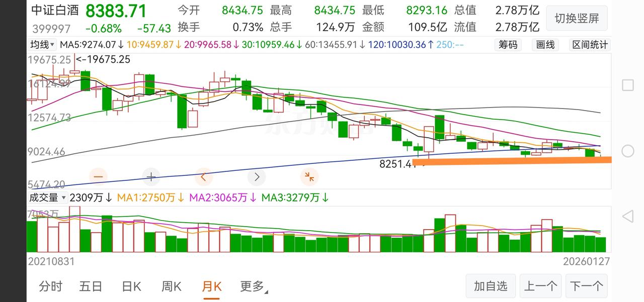Screen dimensions: 644x302
Task: Tap the end date 20260127
Action: point(586,261)
